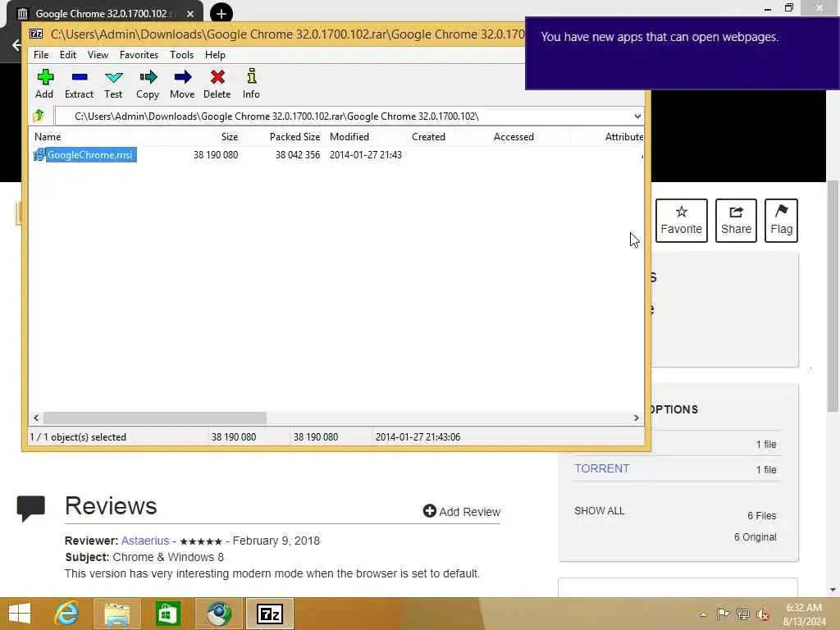
Task: Sort by Accessed column header
Action: (514, 137)
